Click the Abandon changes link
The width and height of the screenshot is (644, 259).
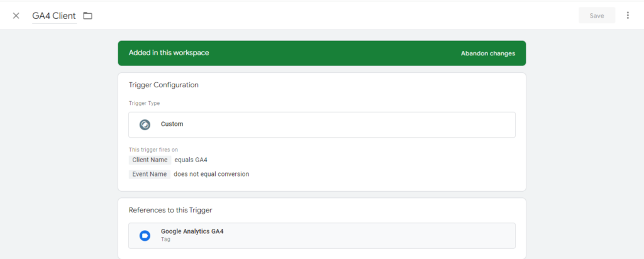click(487, 53)
